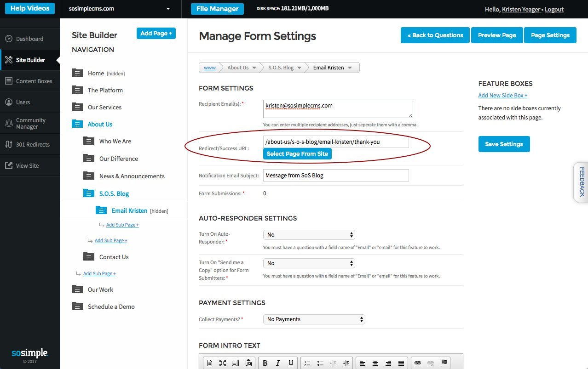Align text right in editor
The height and width of the screenshot is (369, 588).
388,363
